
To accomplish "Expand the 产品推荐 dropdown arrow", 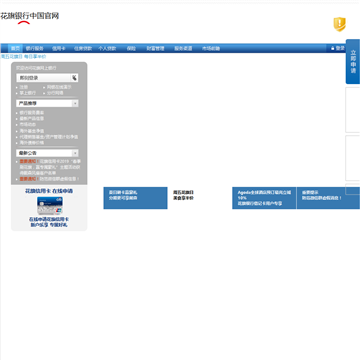I will coord(75,104).
